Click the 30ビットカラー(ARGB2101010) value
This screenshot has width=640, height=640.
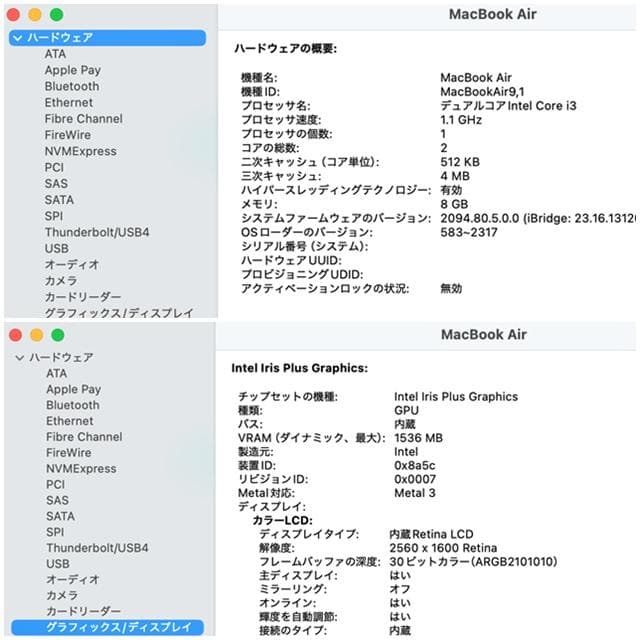point(473,562)
